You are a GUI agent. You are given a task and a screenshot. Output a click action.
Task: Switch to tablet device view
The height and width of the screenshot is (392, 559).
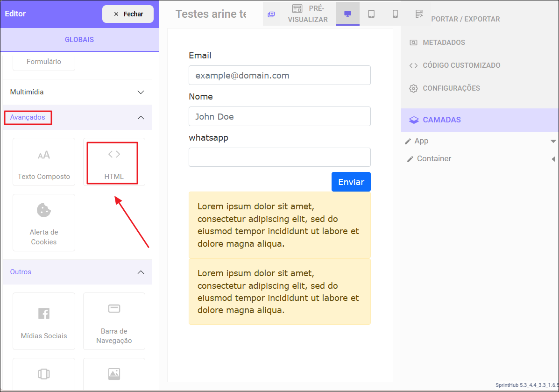point(371,14)
